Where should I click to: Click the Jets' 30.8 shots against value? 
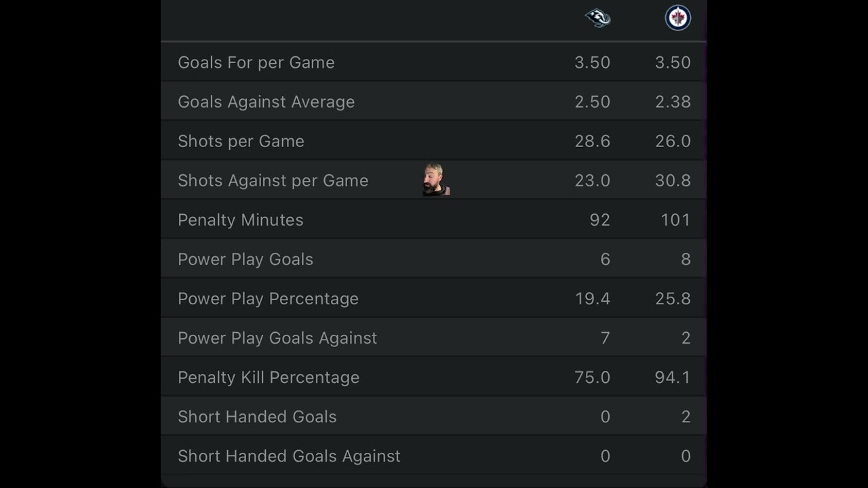coord(673,180)
